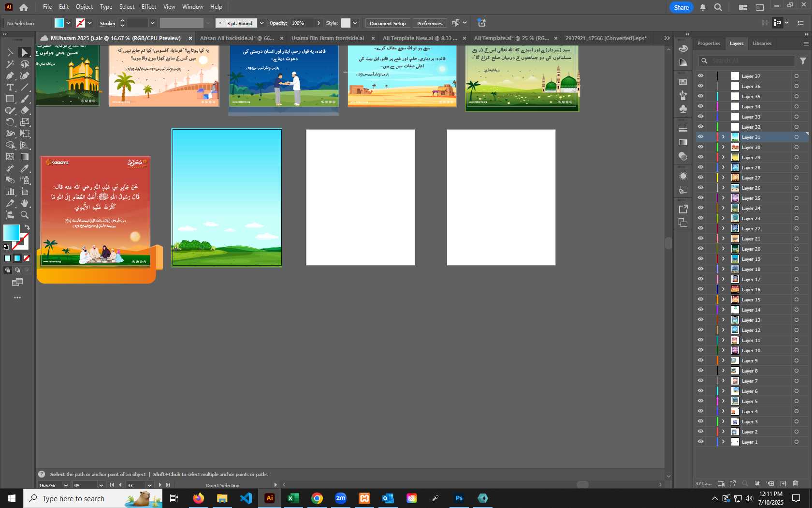Open the Effect menu
Image resolution: width=812 pixels, height=508 pixels.
point(149,7)
